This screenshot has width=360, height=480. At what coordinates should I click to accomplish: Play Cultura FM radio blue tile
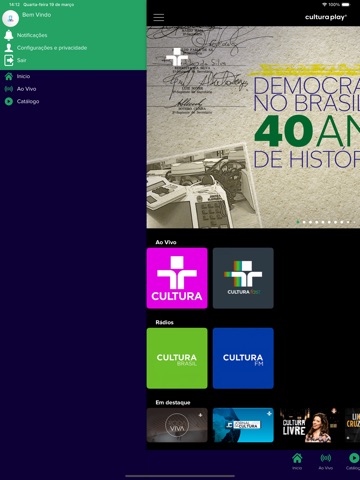[243, 358]
